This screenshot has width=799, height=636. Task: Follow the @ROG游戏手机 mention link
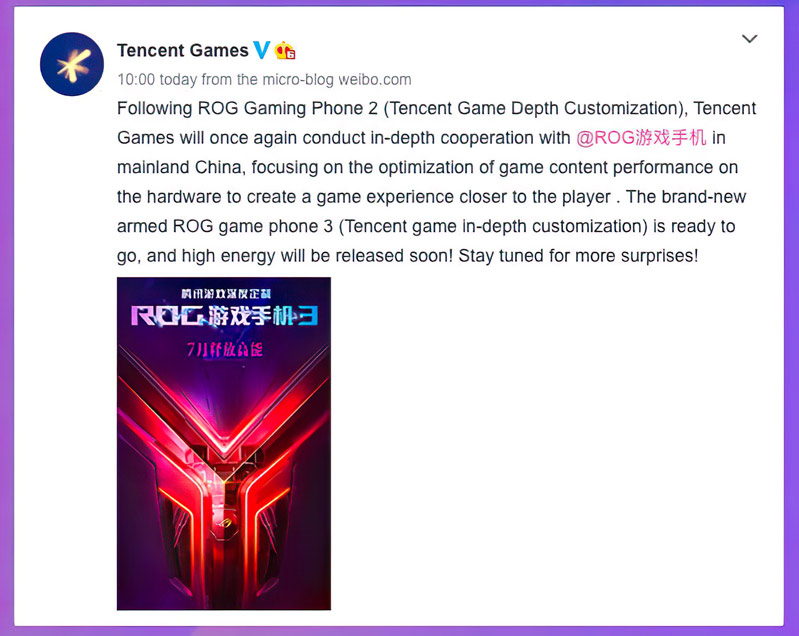(x=641, y=138)
